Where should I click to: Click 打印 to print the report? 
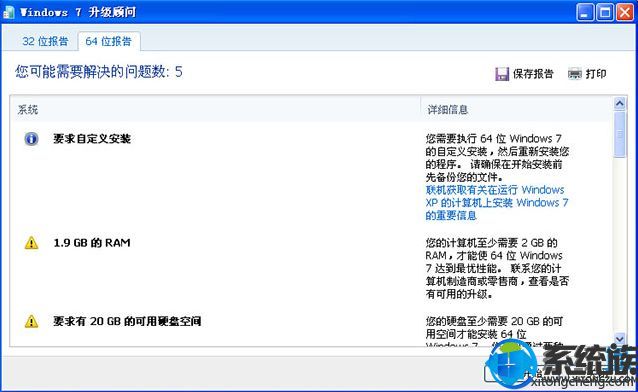click(x=596, y=74)
